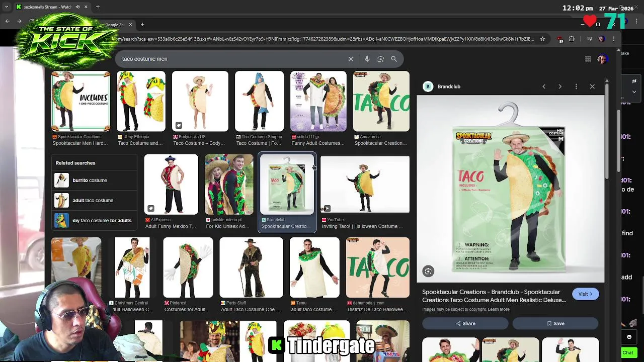Open the Google apps grid

pos(588,59)
